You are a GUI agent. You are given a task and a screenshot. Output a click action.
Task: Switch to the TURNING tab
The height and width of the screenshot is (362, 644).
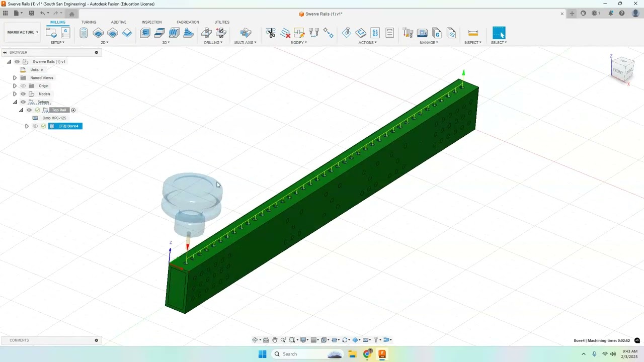pyautogui.click(x=89, y=22)
